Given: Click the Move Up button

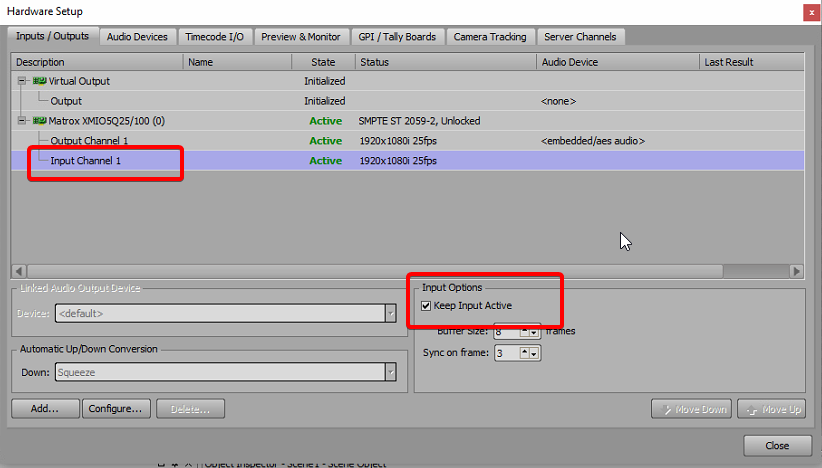Looking at the screenshot, I should (772, 409).
